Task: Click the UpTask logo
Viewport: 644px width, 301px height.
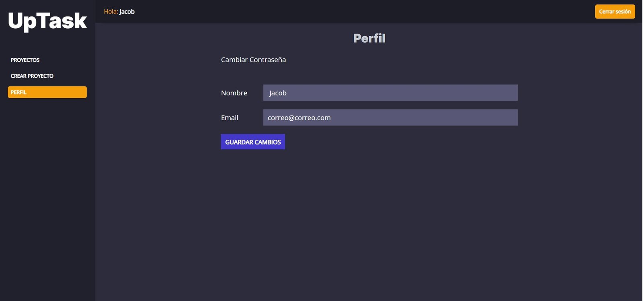Action: point(47,21)
